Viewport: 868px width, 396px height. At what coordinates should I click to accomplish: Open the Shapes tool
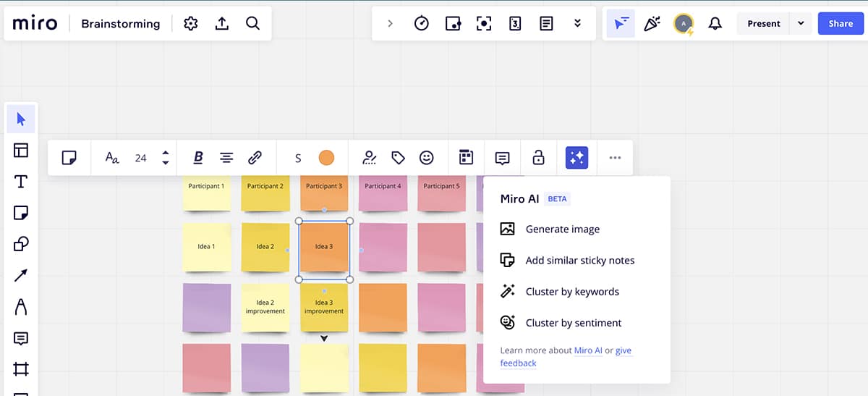point(21,244)
